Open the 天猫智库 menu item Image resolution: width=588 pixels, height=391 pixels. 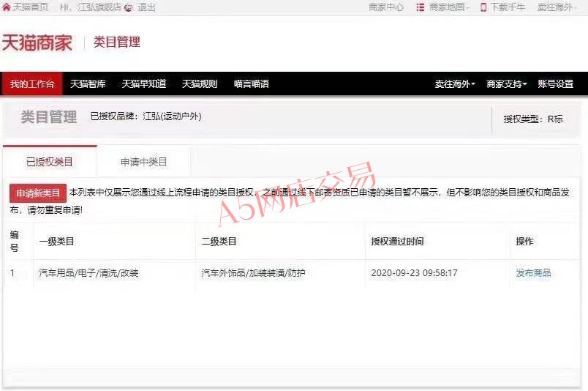(88, 83)
